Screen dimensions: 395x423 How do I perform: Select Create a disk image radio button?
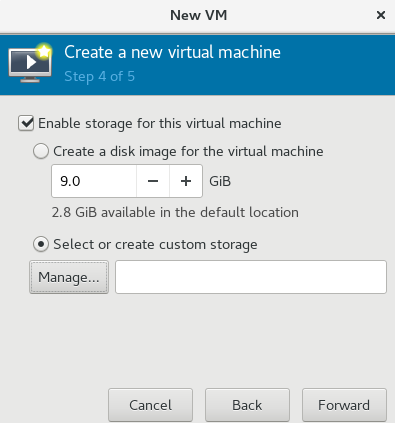pos(41,151)
